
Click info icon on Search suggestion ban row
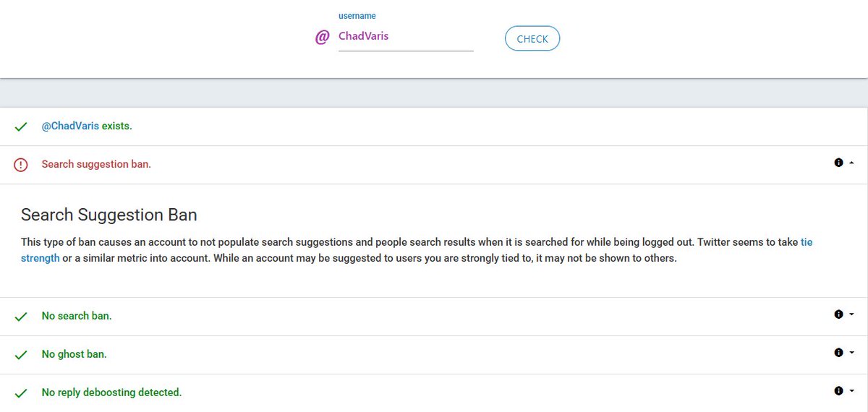point(839,163)
